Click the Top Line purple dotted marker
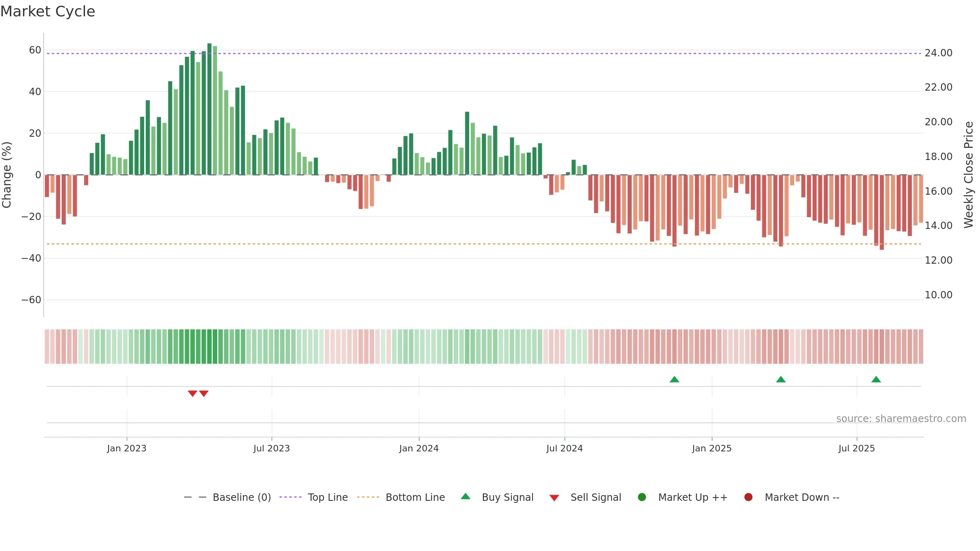The image size is (980, 551). click(290, 497)
